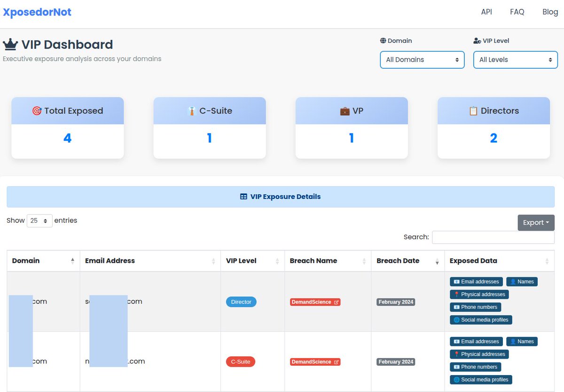Viewport: 564px width, 392px height.
Task: Sort by VIP Level column arrows
Action: pos(277,261)
